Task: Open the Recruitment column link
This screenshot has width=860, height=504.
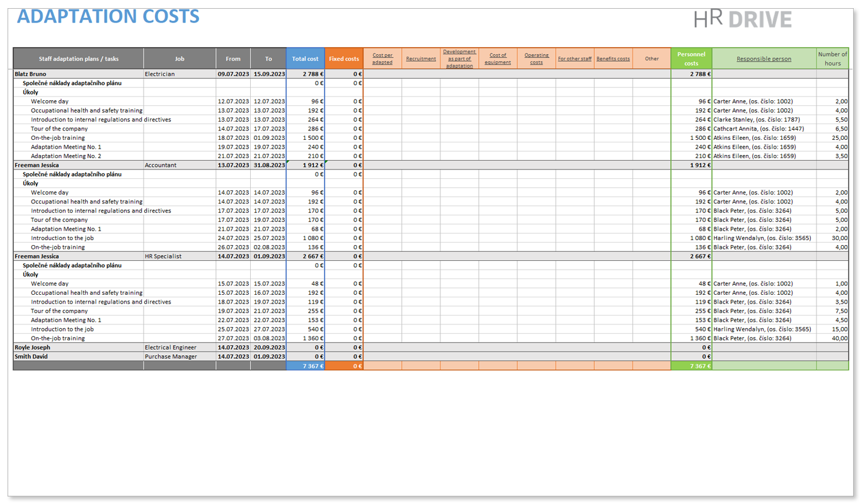Action: tap(421, 58)
